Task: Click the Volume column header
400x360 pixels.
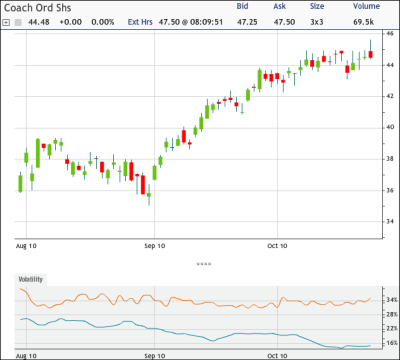Action: tap(366, 6)
